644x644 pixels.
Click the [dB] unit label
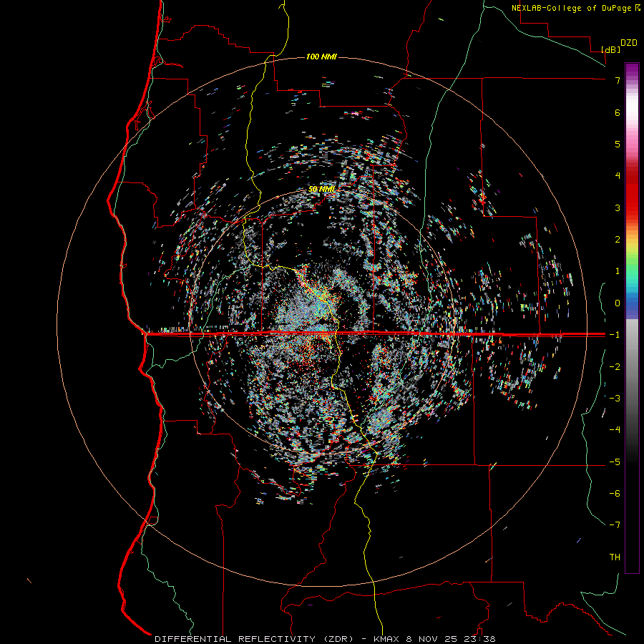(x=611, y=49)
